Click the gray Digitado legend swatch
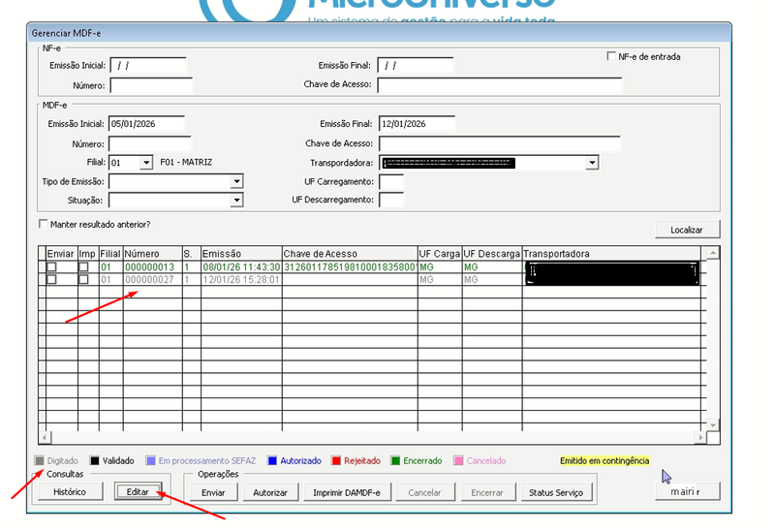Viewport: 775px width, 532px height. click(39, 461)
